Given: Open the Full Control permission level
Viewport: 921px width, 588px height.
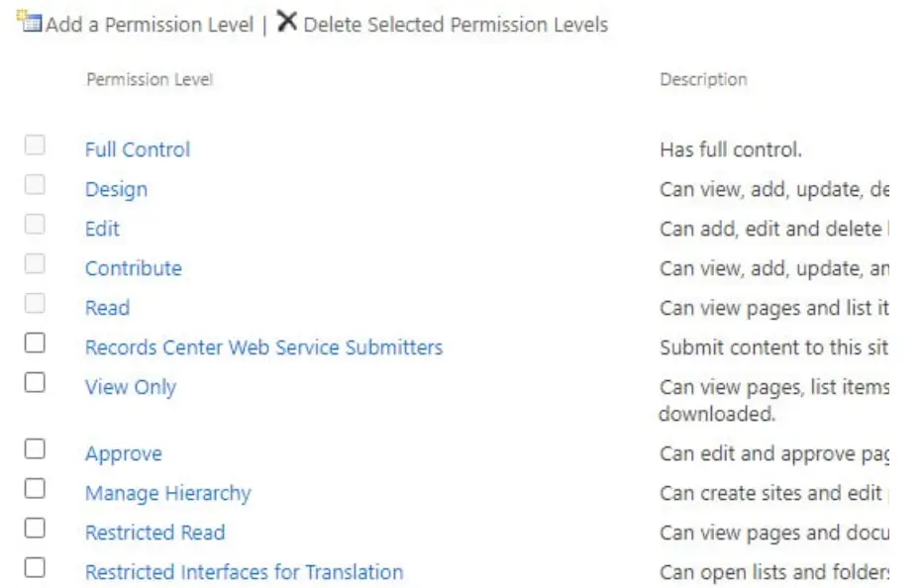Looking at the screenshot, I should (x=138, y=149).
